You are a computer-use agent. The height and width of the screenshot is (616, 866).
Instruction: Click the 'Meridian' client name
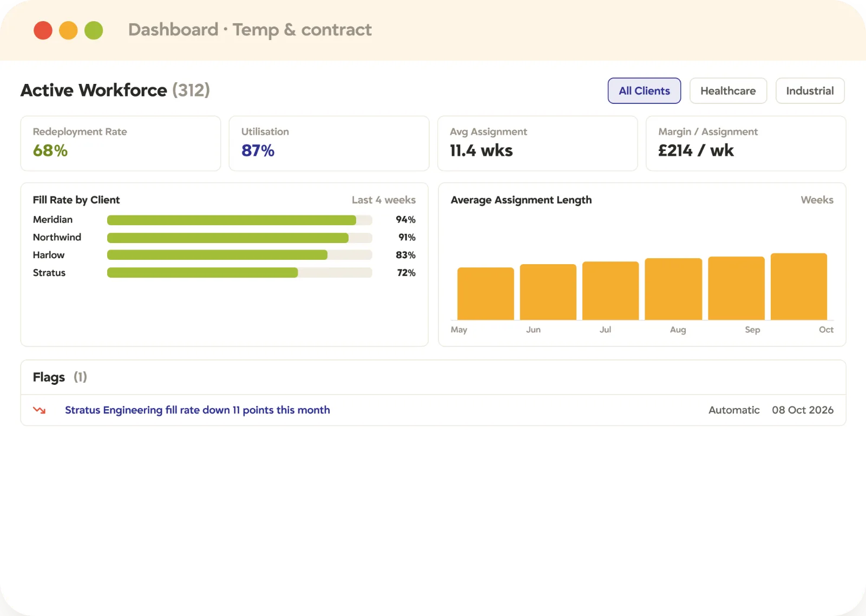(53, 220)
